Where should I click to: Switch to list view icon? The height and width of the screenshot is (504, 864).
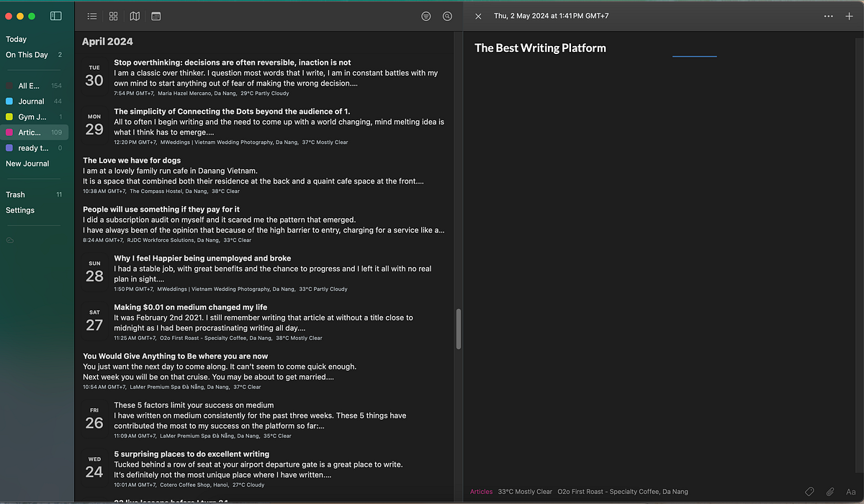[92, 16]
